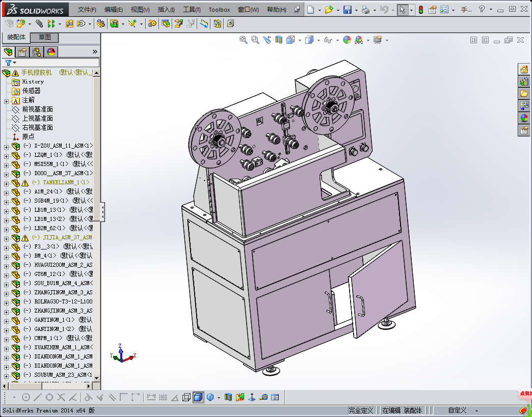Click SolidWorks Resources home icon in task pane
This screenshot has height=417, width=532.
[x=524, y=69]
